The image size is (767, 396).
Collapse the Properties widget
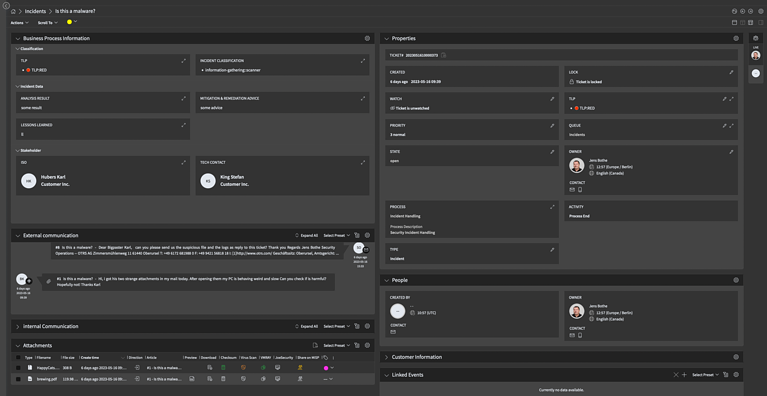tap(386, 38)
